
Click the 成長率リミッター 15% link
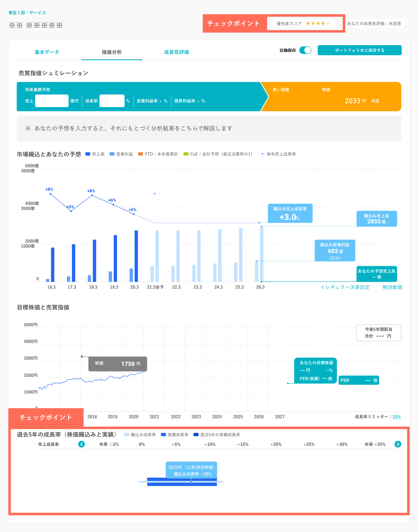click(396, 417)
